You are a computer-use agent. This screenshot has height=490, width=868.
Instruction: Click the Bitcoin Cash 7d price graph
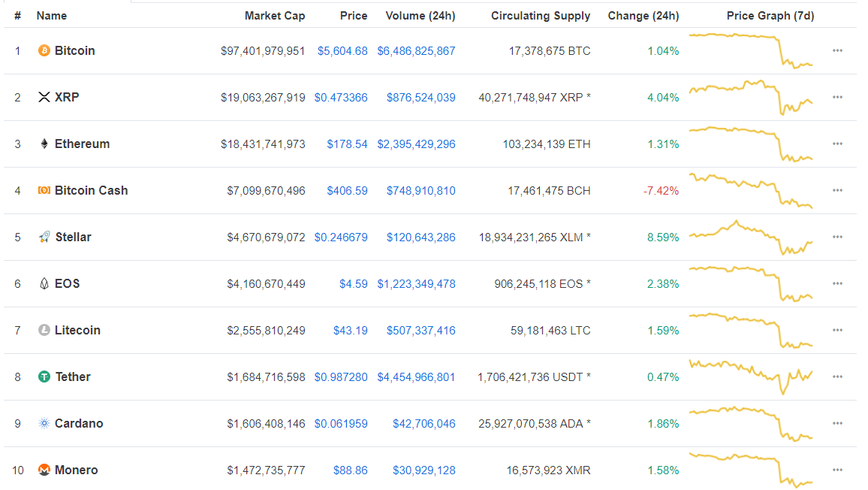click(x=751, y=191)
